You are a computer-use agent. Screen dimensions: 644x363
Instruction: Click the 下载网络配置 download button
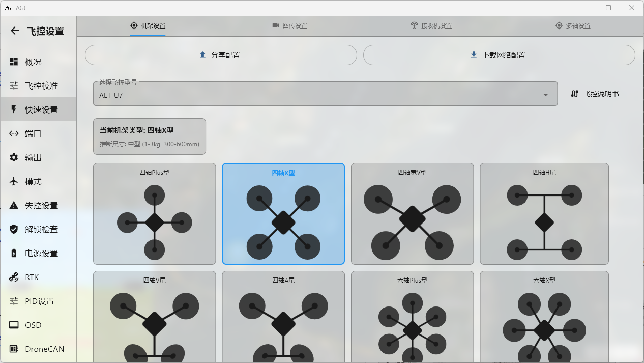point(499,55)
